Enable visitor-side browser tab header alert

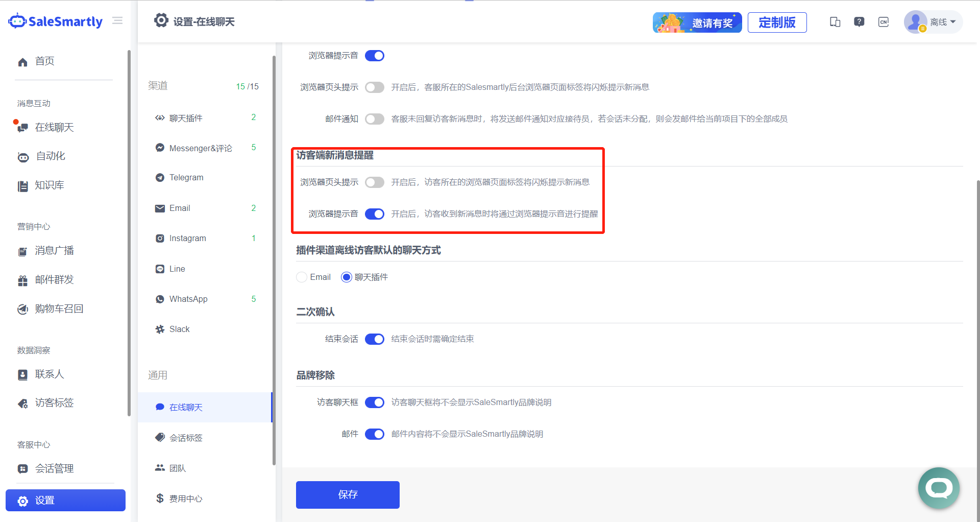(x=374, y=182)
